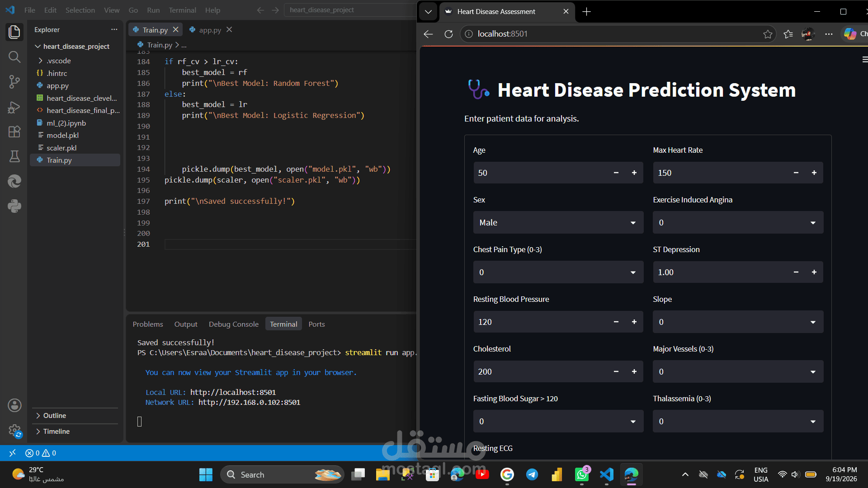Switch to Debug Console panel tab
This screenshot has height=488, width=868.
[234, 324]
